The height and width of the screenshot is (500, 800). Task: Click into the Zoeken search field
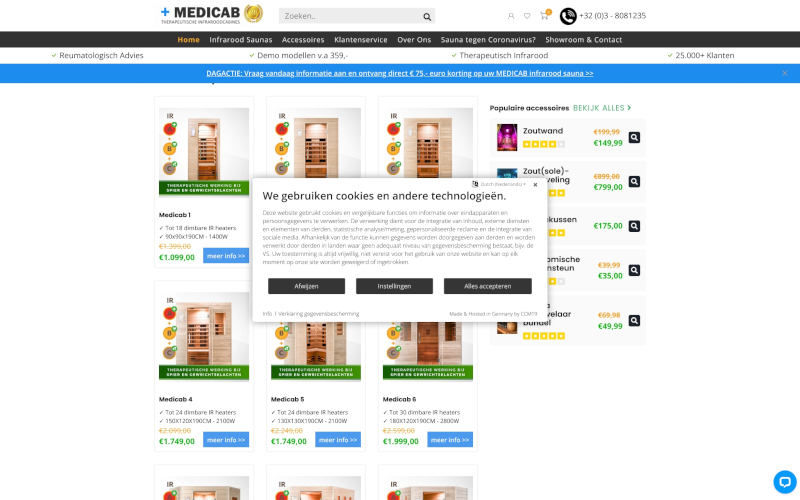click(350, 16)
